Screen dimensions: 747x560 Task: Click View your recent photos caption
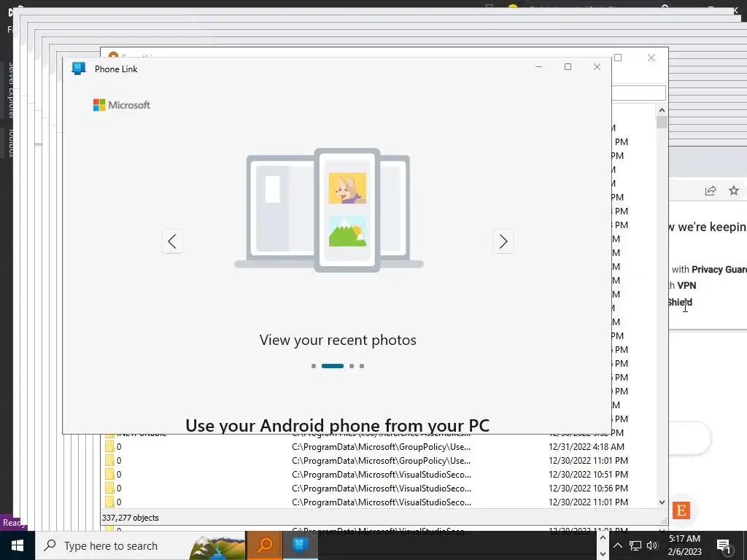click(x=338, y=340)
